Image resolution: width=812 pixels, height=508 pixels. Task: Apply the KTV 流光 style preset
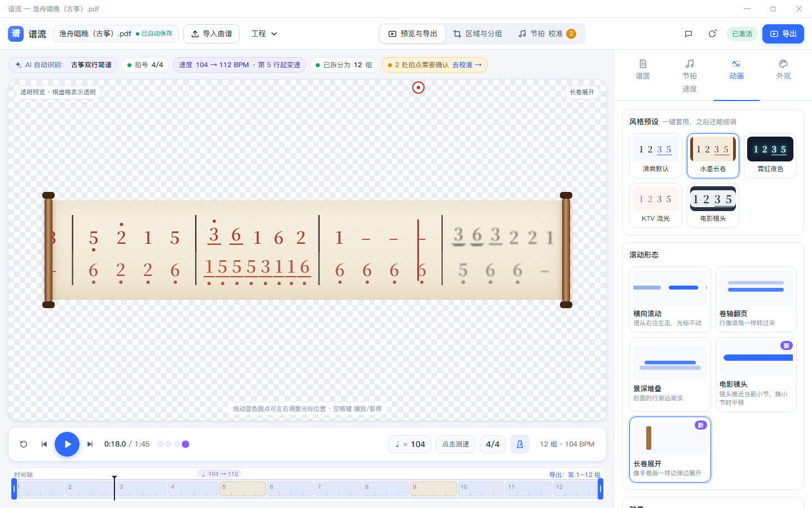click(x=656, y=205)
